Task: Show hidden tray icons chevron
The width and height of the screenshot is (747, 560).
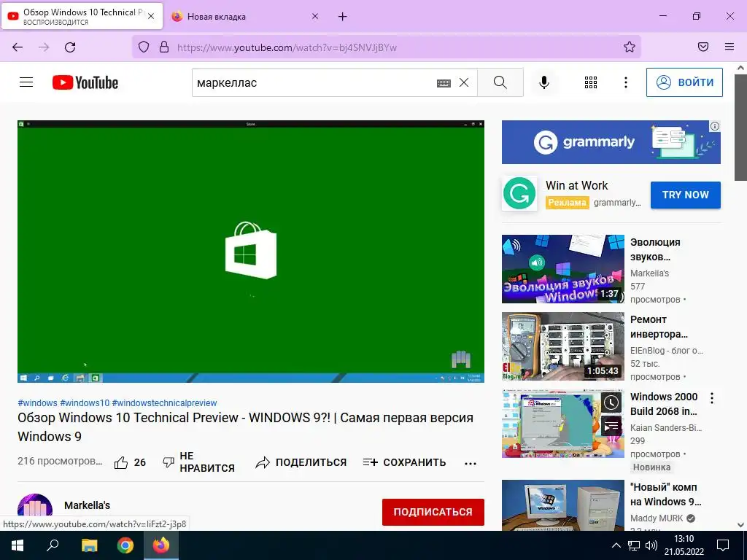Action: pos(616,545)
